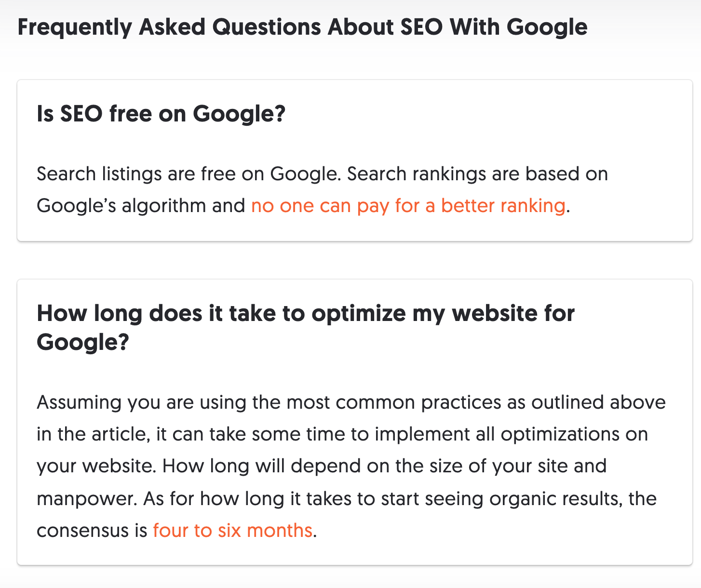
Task: Click the words "Google's algorithm and" in first answer
Action: [x=141, y=206]
